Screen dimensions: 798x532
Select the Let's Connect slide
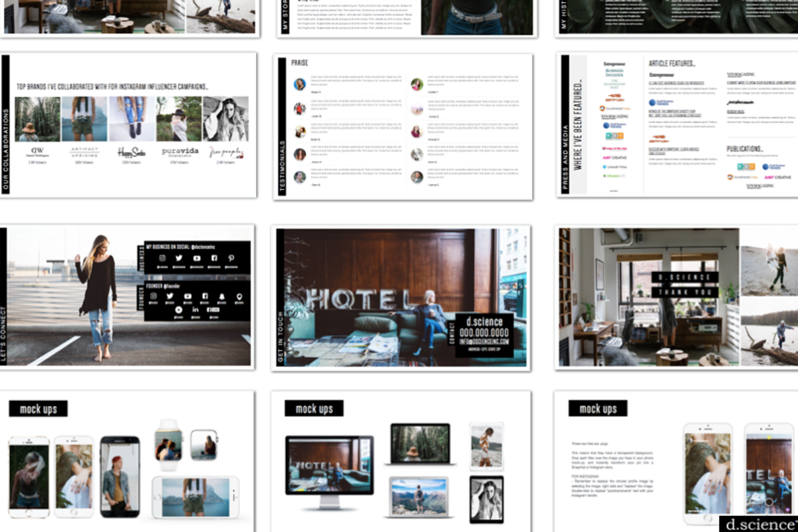pos(126,297)
